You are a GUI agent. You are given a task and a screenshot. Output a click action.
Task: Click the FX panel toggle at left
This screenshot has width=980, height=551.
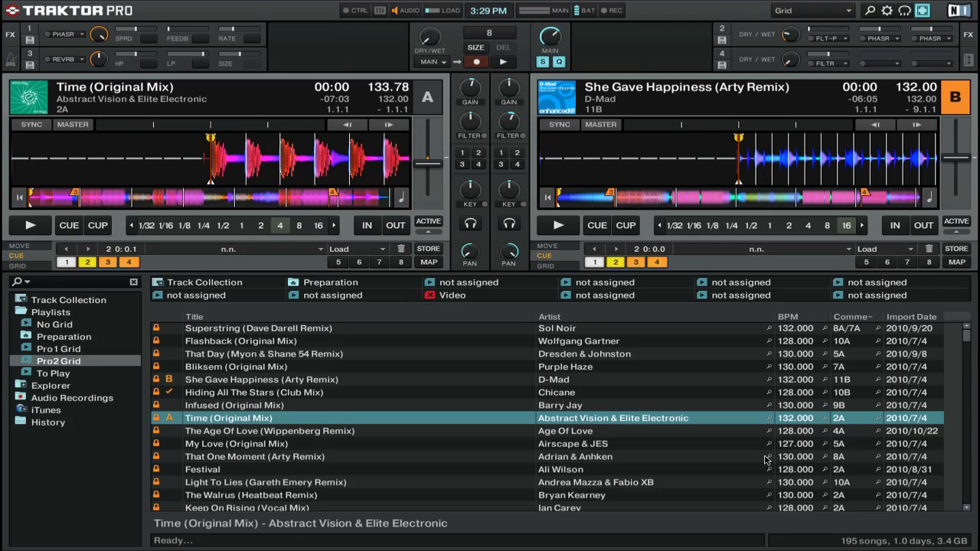pos(11,34)
